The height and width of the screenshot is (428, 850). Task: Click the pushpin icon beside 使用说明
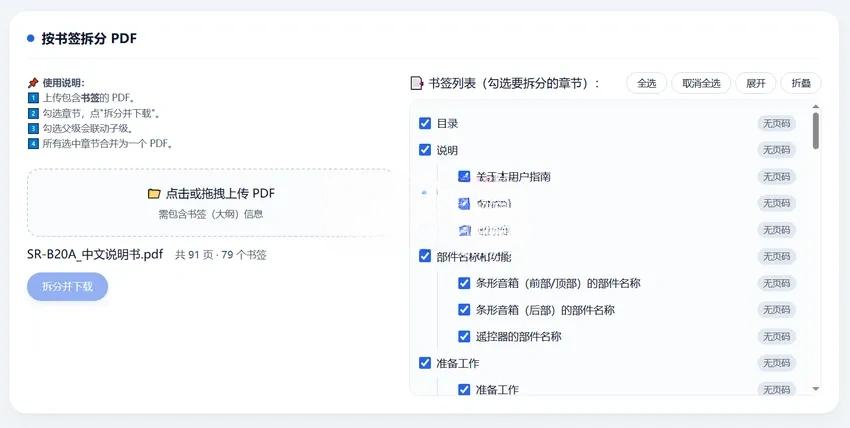click(33, 83)
